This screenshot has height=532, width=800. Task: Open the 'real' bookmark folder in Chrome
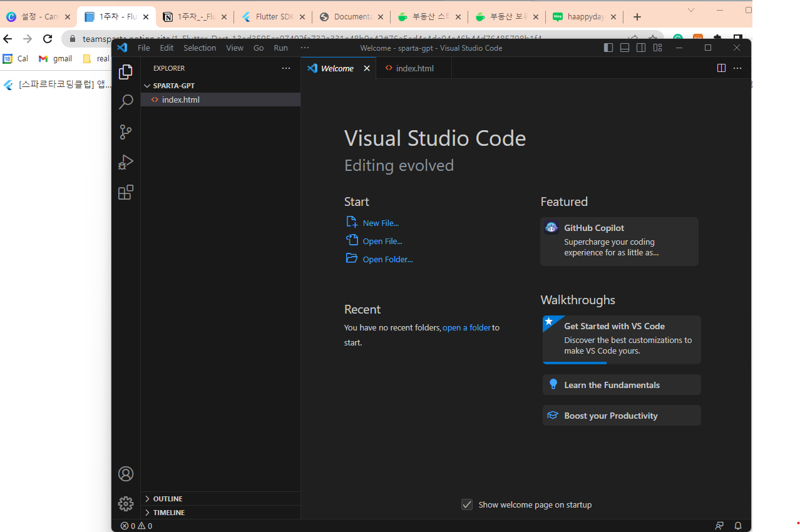[96, 59]
